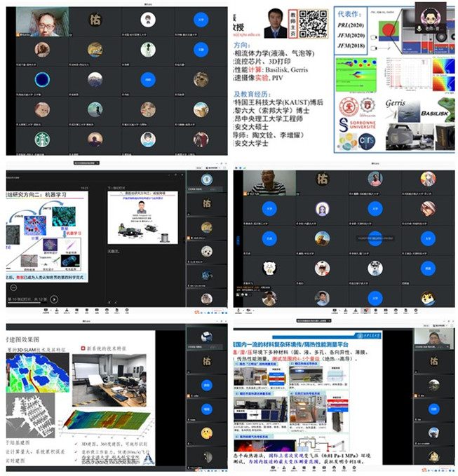Click the QR code beside the teacher photo
The height and width of the screenshot is (476, 458).
(313, 23)
